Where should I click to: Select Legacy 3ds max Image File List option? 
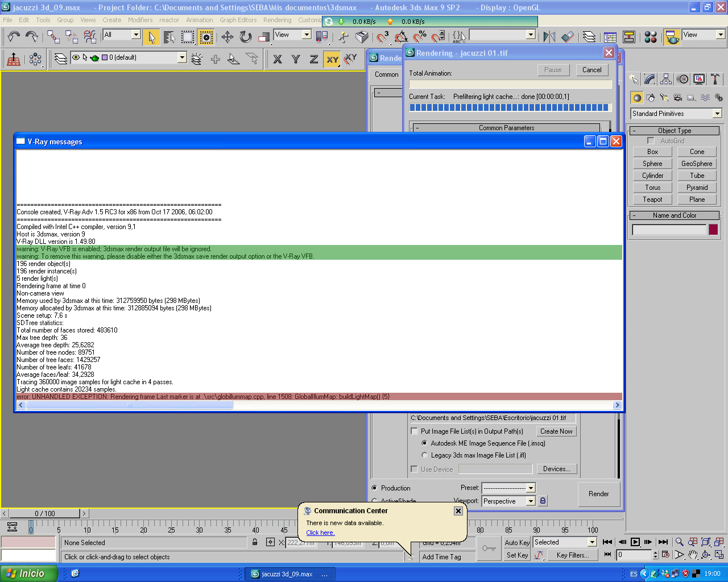click(424, 455)
